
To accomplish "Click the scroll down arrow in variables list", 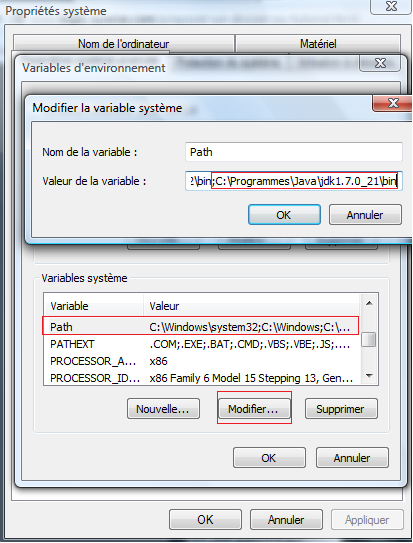I will coord(369,376).
